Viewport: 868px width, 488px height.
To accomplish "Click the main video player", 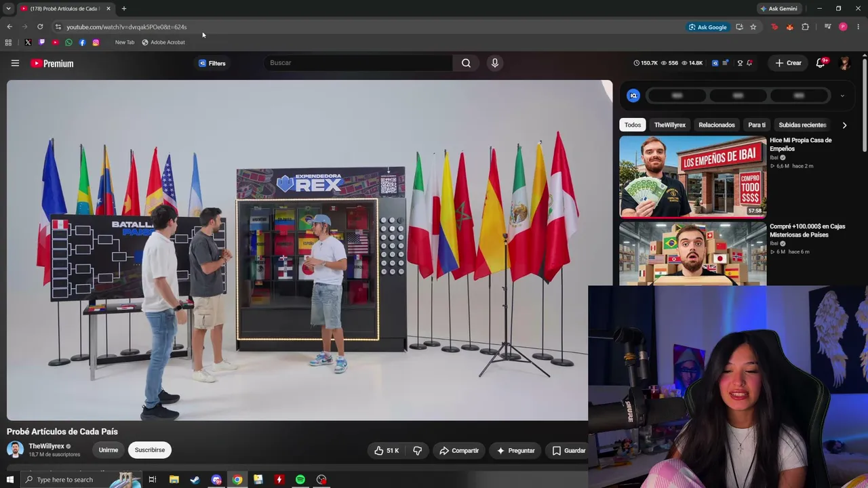I will [309, 250].
